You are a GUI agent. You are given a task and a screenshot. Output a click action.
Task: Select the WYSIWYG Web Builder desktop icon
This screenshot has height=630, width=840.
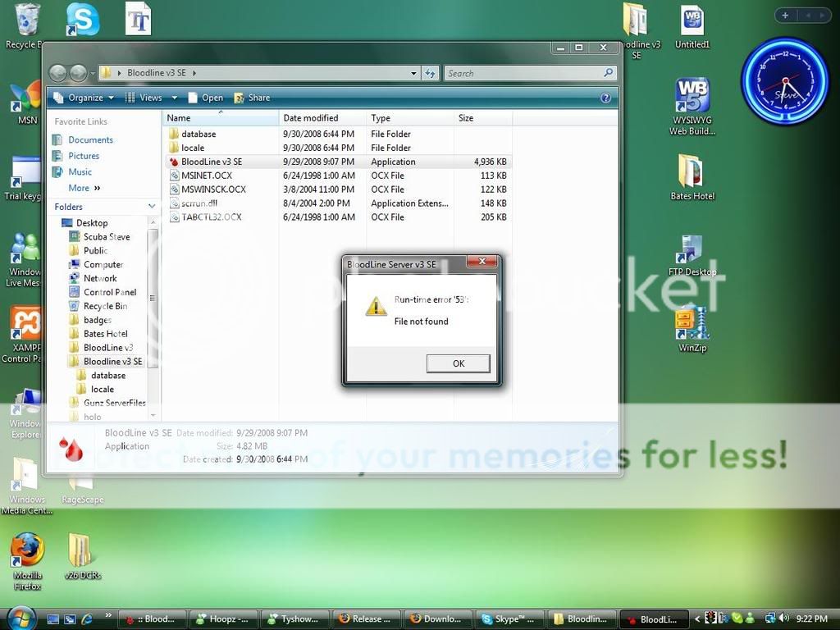tap(692, 106)
